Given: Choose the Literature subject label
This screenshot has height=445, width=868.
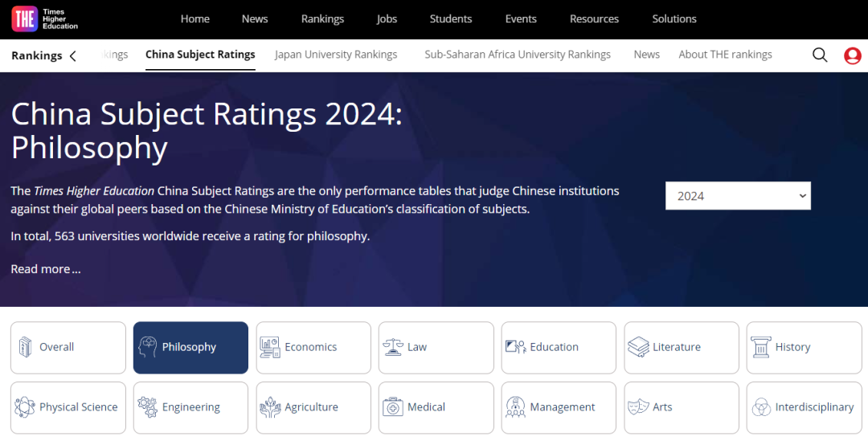Looking at the screenshot, I should click(x=677, y=347).
